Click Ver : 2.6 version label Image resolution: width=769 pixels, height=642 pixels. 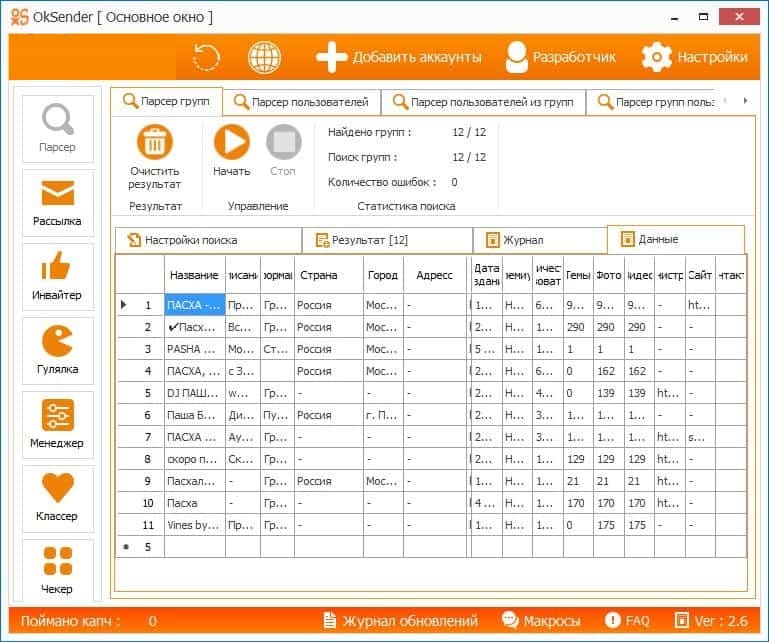(x=711, y=621)
